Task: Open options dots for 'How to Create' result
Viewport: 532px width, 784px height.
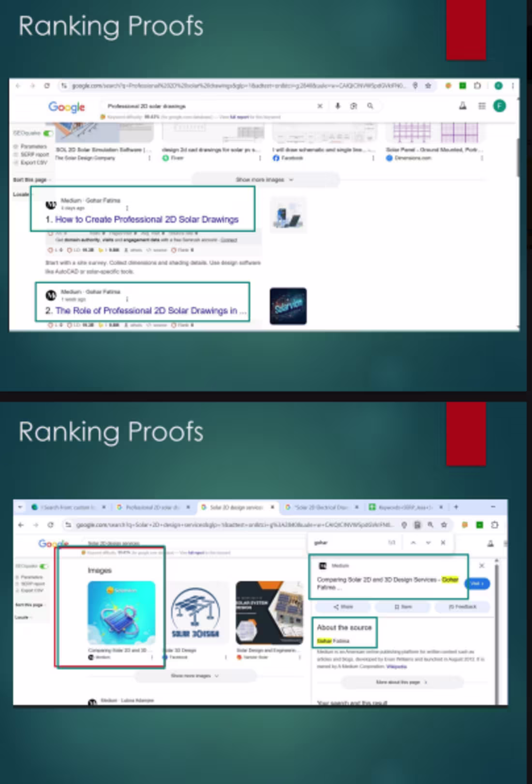Action: click(127, 208)
